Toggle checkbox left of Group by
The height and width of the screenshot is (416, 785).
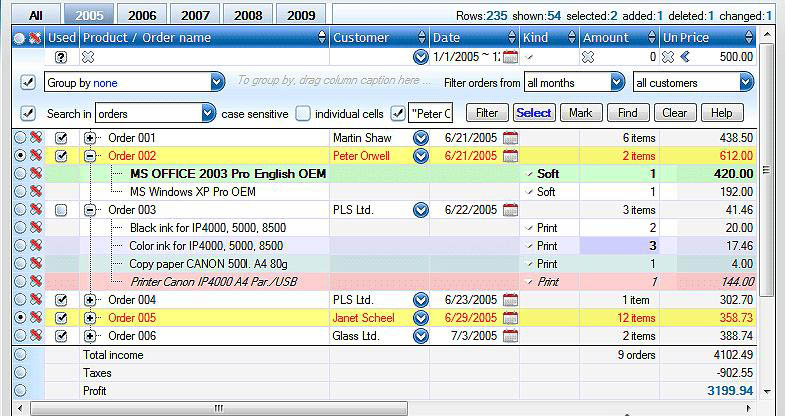28,83
